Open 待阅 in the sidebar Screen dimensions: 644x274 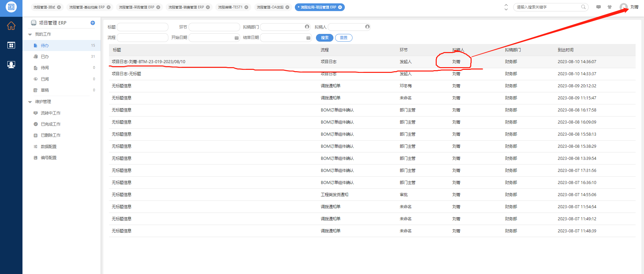click(62, 68)
